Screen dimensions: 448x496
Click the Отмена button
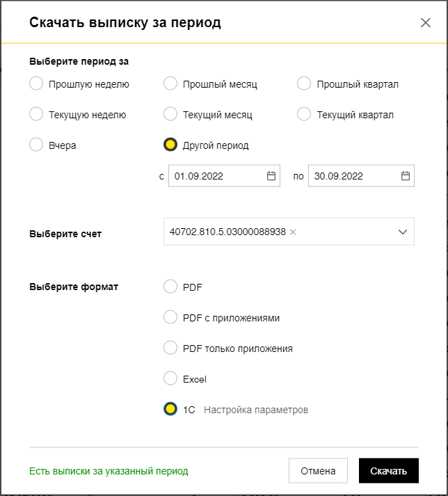(318, 471)
